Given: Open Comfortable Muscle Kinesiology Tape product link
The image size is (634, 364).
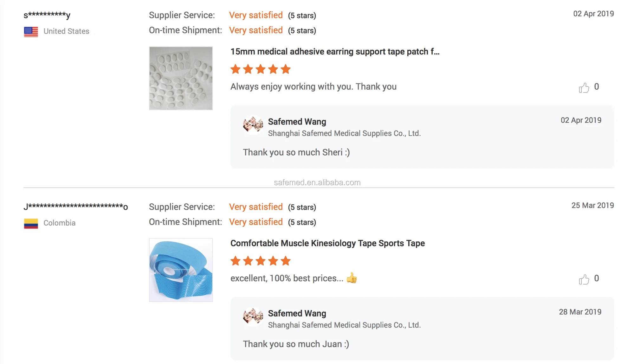Looking at the screenshot, I should pyautogui.click(x=327, y=243).
